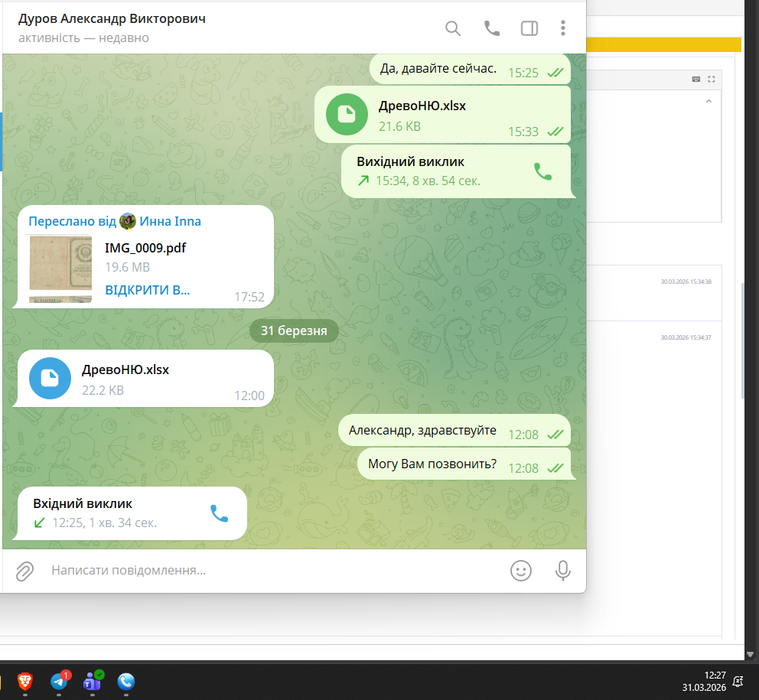The width and height of the screenshot is (759, 700).
Task: Open the IMG_0009.pdf preview thumbnail
Action: click(60, 269)
